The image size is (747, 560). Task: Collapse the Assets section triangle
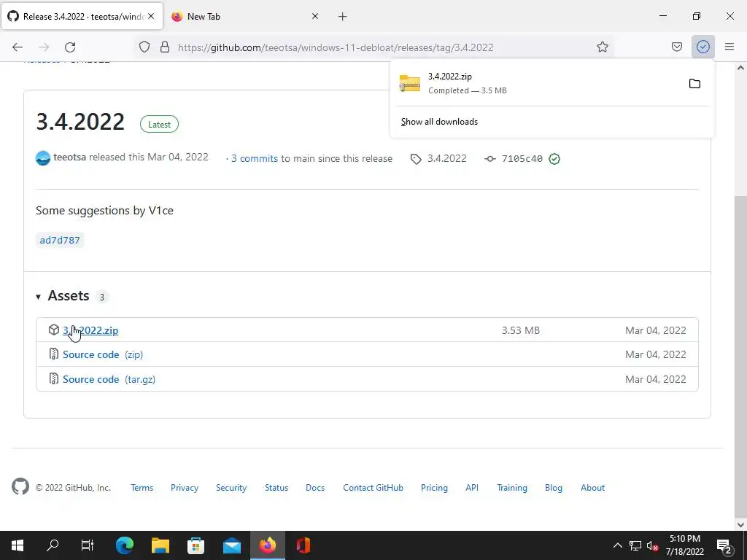pyautogui.click(x=38, y=297)
